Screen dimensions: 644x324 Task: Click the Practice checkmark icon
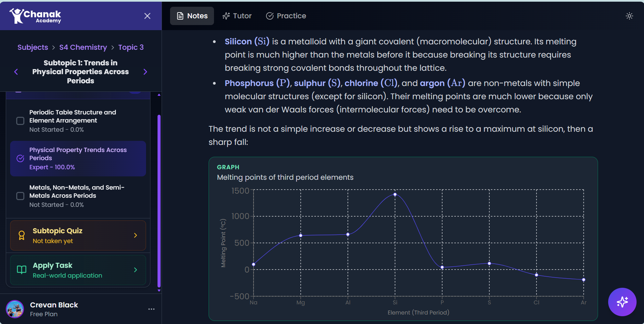269,16
